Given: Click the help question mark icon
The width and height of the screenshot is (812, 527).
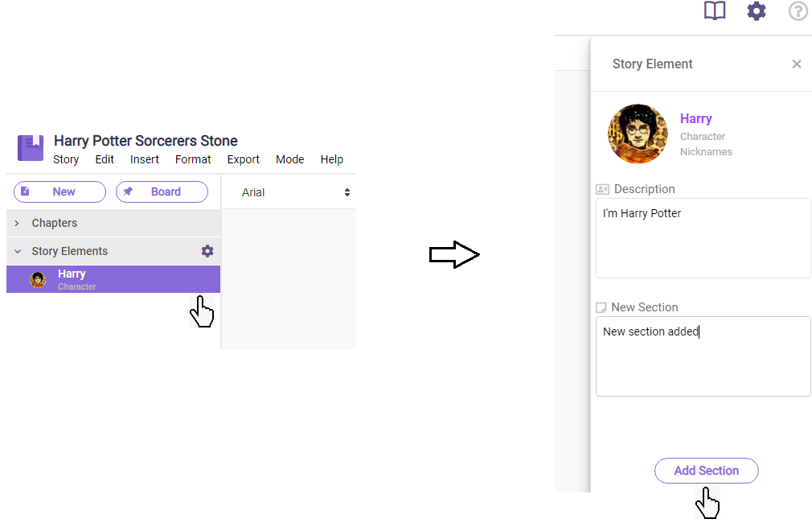Looking at the screenshot, I should pos(798,11).
